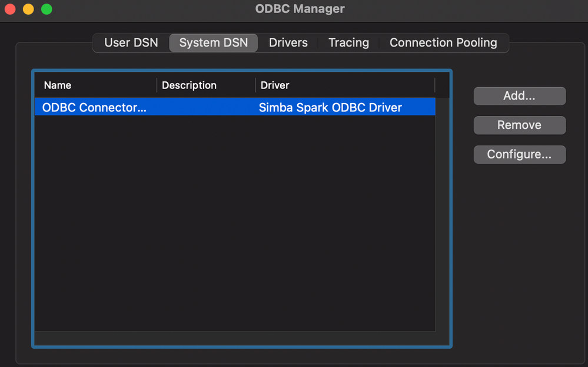Sort the list by Name column header
Viewport: 588px width, 367px height.
(x=94, y=85)
